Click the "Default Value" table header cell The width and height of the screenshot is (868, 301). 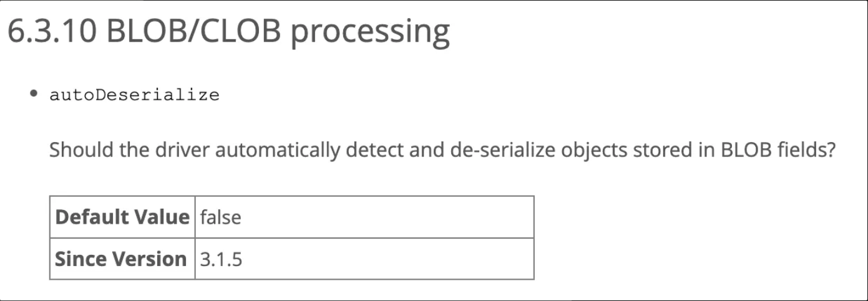click(x=122, y=217)
